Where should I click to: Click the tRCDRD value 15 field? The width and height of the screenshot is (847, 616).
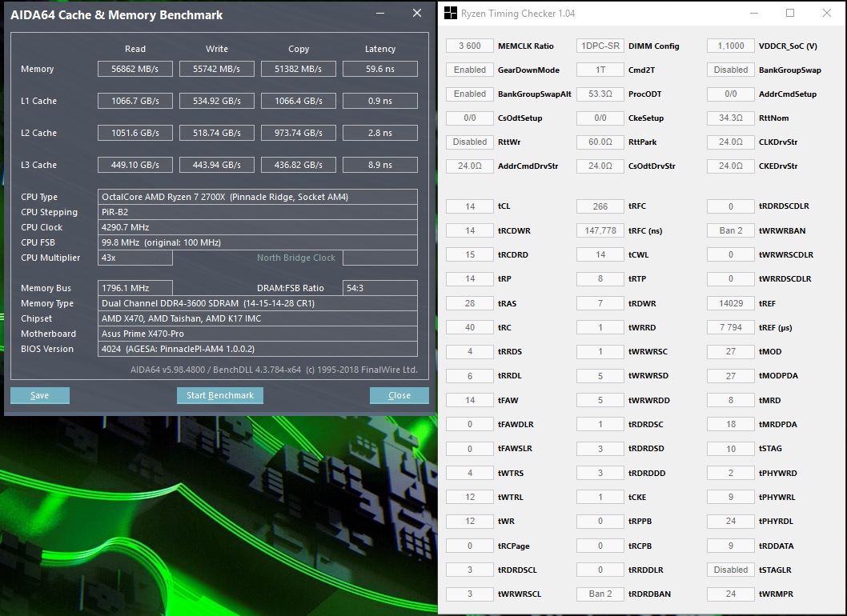coord(469,254)
